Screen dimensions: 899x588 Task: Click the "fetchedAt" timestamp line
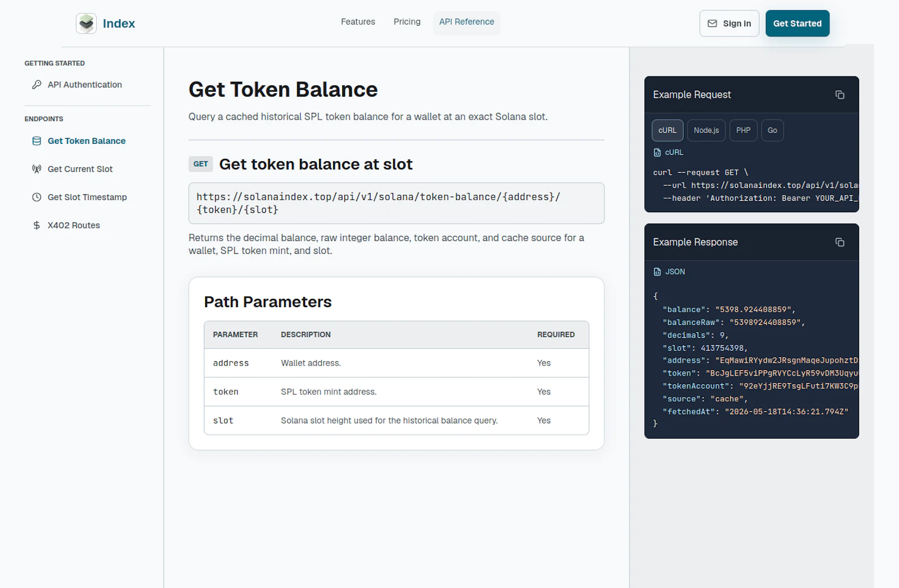tap(756, 412)
